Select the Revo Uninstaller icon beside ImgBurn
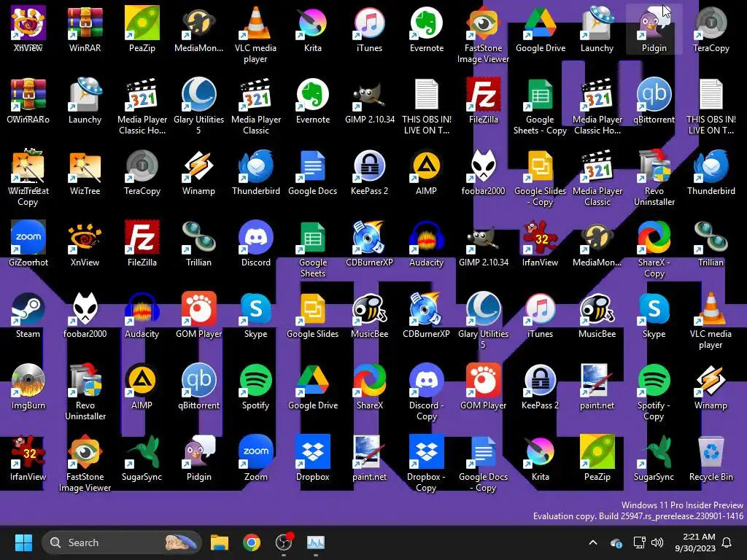Viewport: 747px width, 560px height. 85,392
